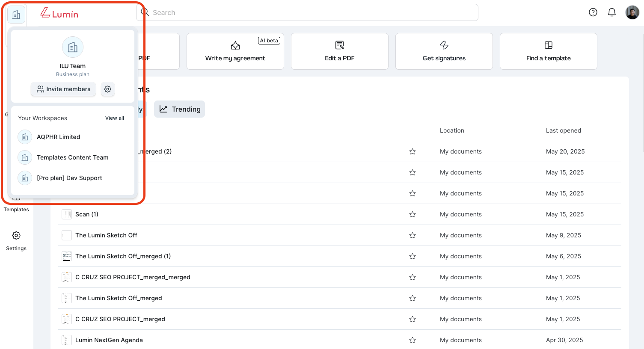Open Lumin NextGen Agenda document
644x349 pixels.
tap(109, 340)
